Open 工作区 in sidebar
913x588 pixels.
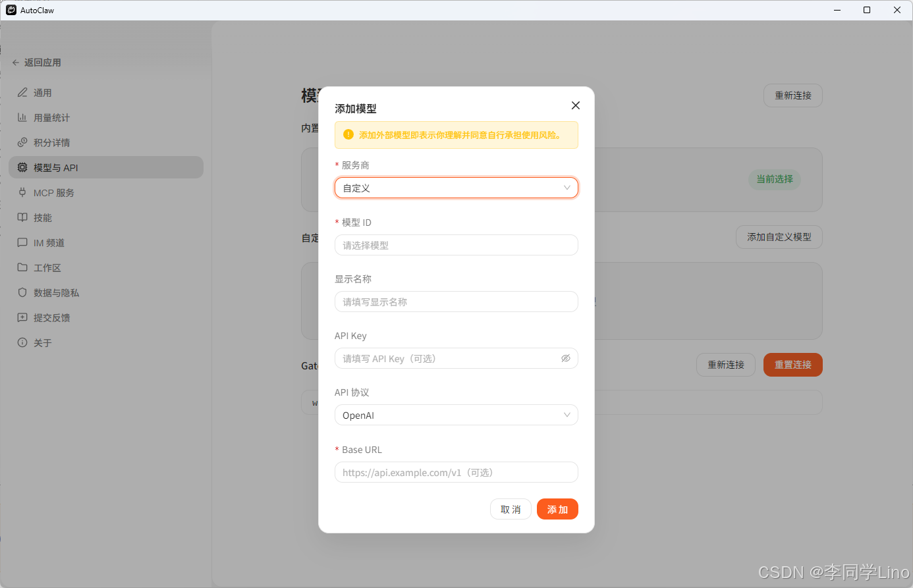pos(106,268)
